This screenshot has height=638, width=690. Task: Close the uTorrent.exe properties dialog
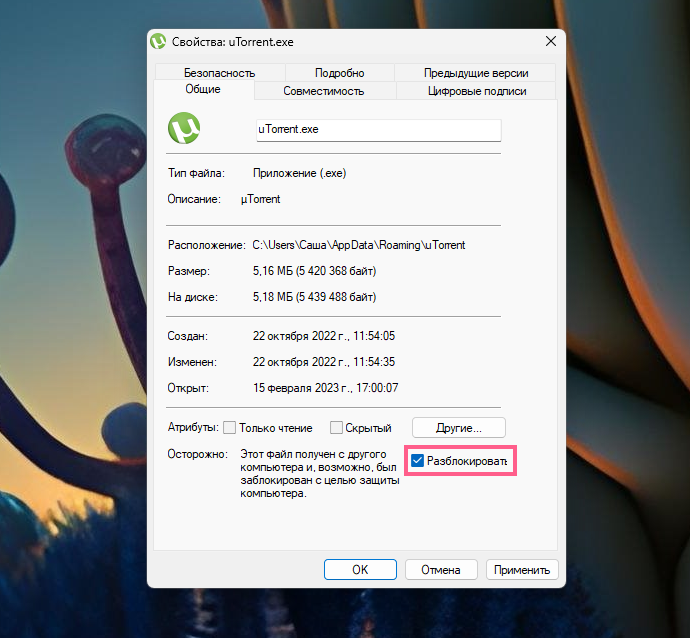point(551,41)
